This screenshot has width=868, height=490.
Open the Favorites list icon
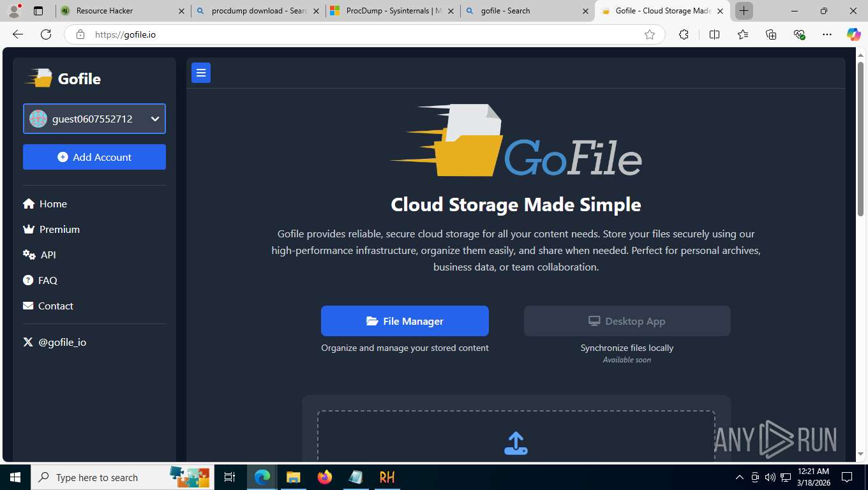pos(743,34)
